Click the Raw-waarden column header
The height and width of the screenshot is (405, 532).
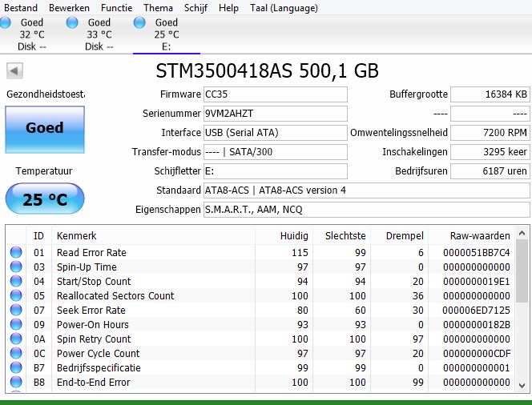coord(472,235)
